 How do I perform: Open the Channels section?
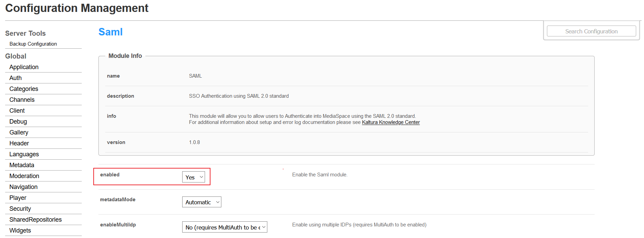point(22,100)
